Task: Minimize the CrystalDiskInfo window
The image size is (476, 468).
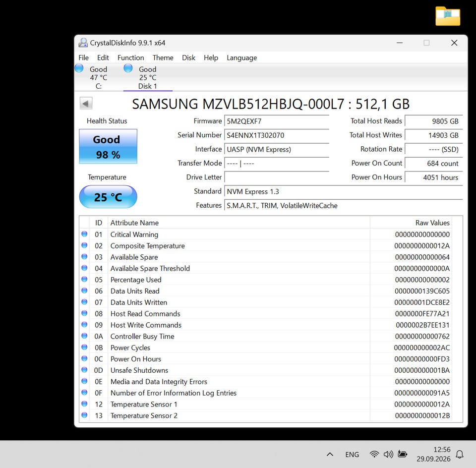Action: click(x=400, y=43)
